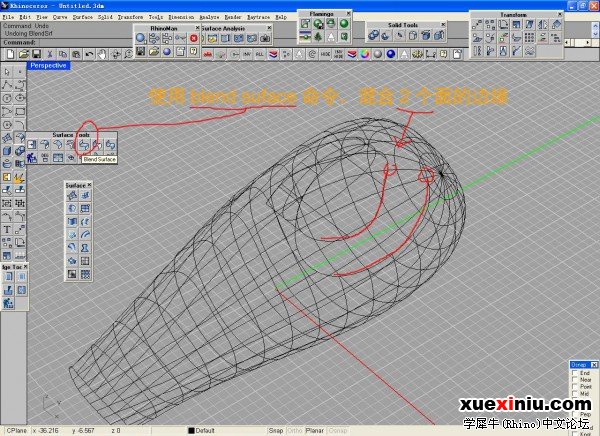Screen dimensions: 600x436
Task: Toggle Osnap in the status bar
Action: point(338,431)
